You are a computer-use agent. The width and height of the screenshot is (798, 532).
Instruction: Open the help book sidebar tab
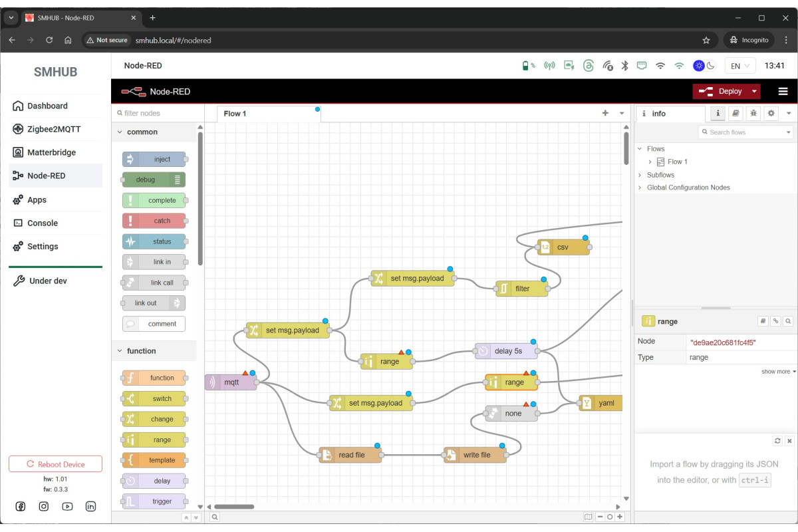point(735,114)
